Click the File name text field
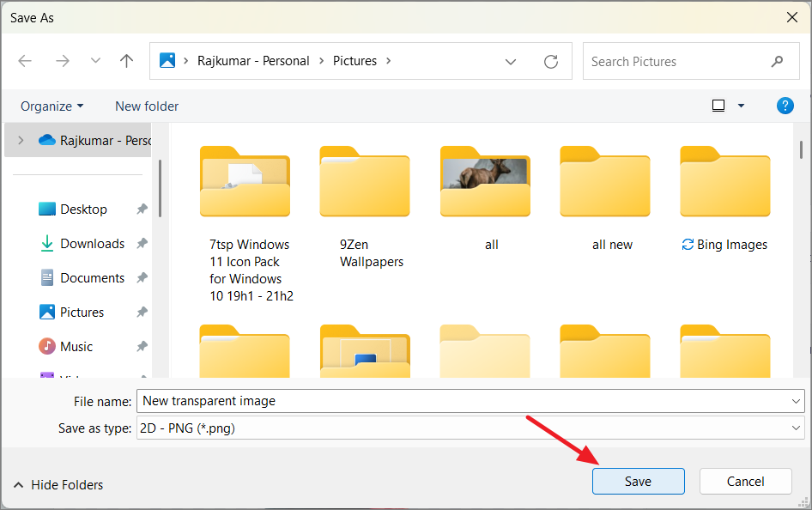Screen dimensions: 812x510 point(464,401)
